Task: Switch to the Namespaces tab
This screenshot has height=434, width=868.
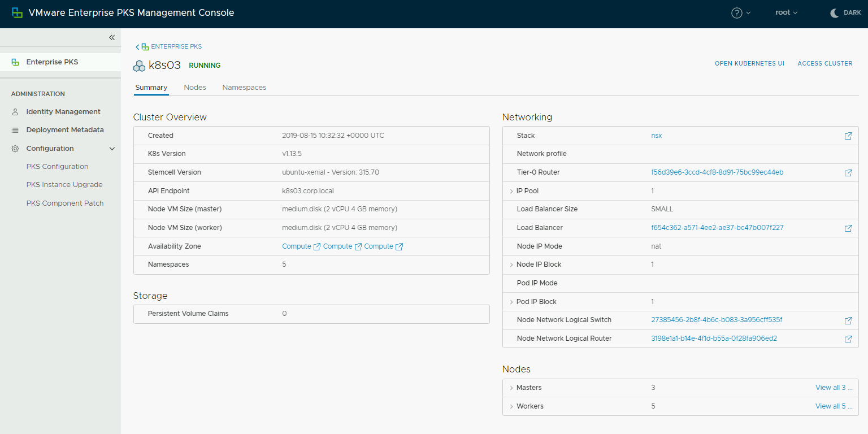Action: [x=244, y=88]
